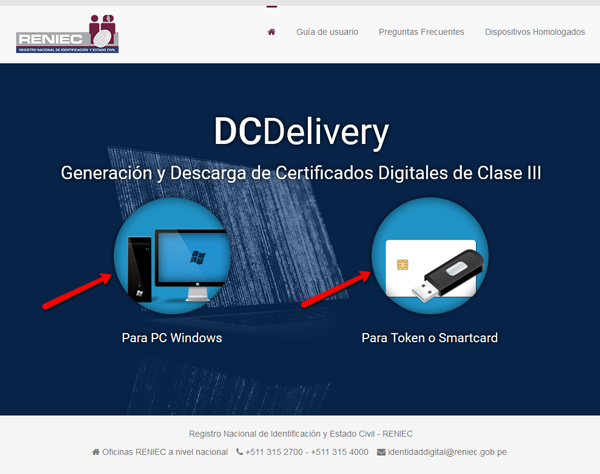Image resolution: width=600 pixels, height=474 pixels.
Task: Click the Certificados Digitales de Clase III subtitle
Action: tap(300, 173)
